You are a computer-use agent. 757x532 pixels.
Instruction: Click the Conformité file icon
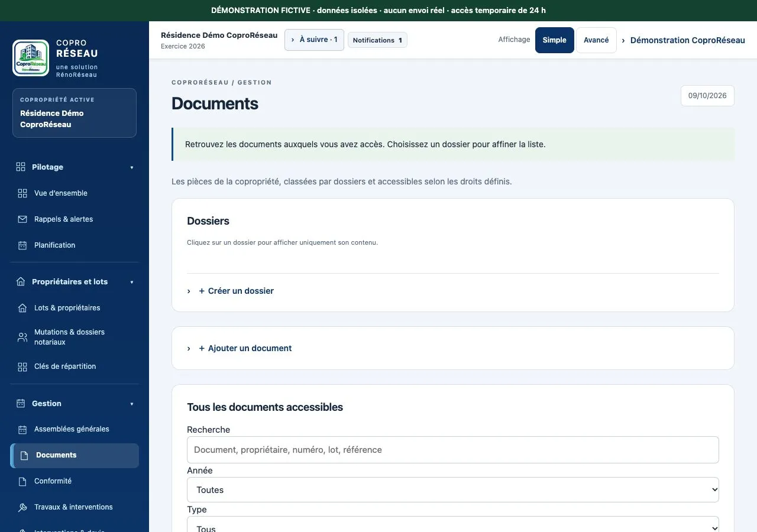pos(22,481)
